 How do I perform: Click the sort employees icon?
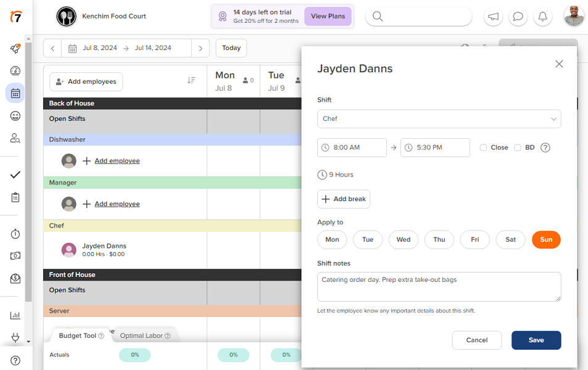(191, 80)
